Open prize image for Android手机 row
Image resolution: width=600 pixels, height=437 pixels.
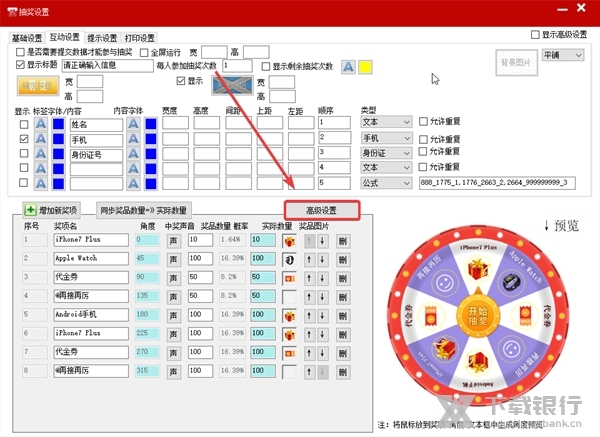pos(290,316)
